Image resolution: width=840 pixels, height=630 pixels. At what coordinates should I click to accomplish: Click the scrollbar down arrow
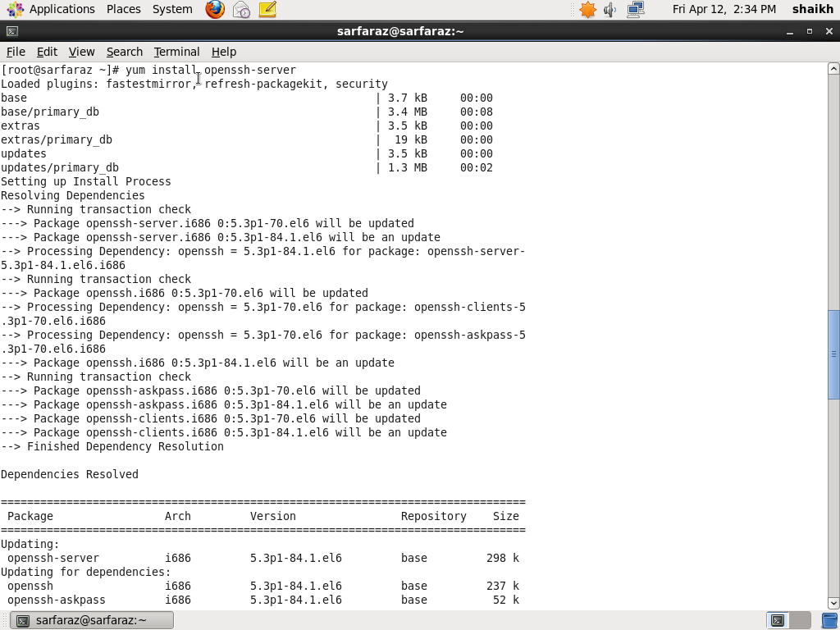coord(833,603)
